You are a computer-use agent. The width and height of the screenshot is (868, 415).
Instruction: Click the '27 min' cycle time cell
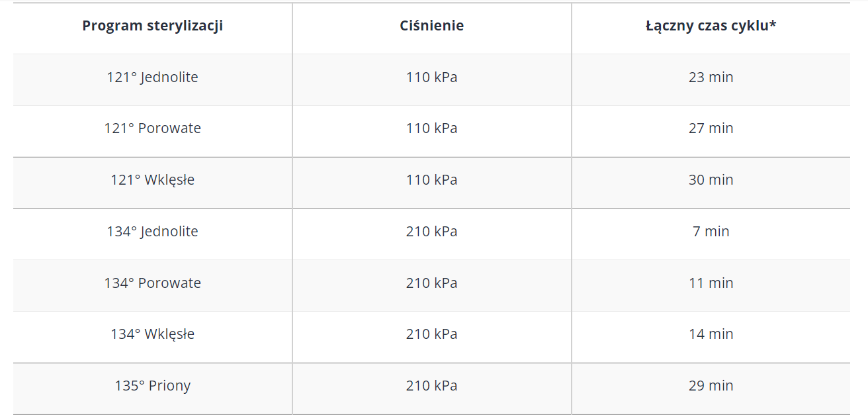tap(711, 128)
